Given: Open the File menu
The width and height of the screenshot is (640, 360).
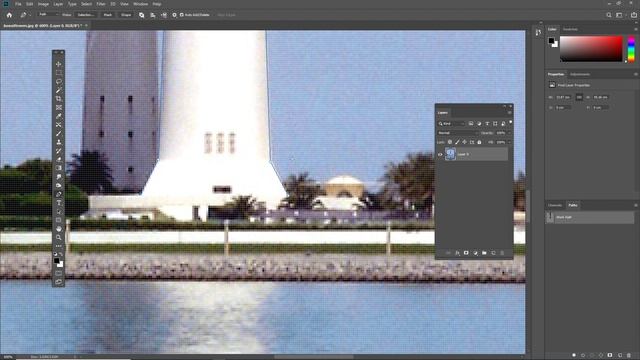Looking at the screenshot, I should (x=18, y=4).
